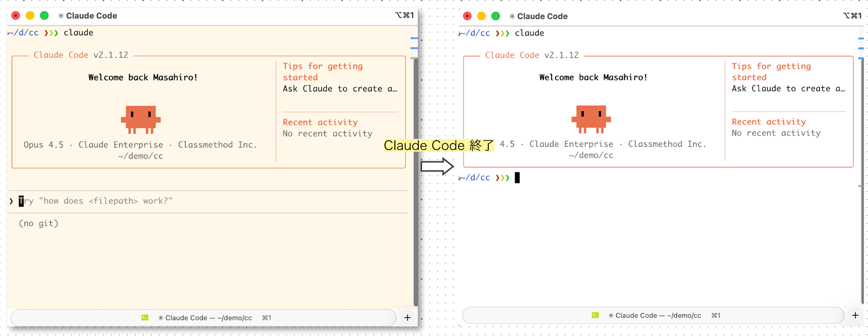This screenshot has width=868, height=336.
Task: Close the right Claude Code window
Action: (x=467, y=16)
